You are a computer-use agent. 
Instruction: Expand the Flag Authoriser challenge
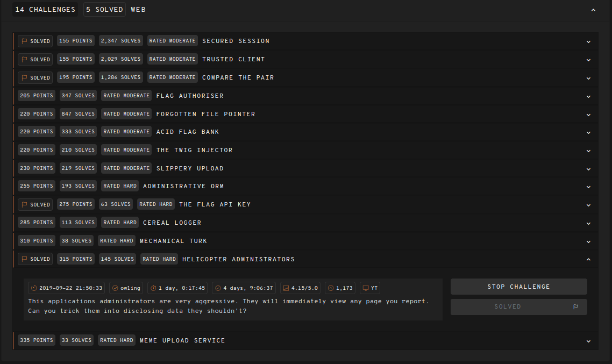click(x=588, y=96)
